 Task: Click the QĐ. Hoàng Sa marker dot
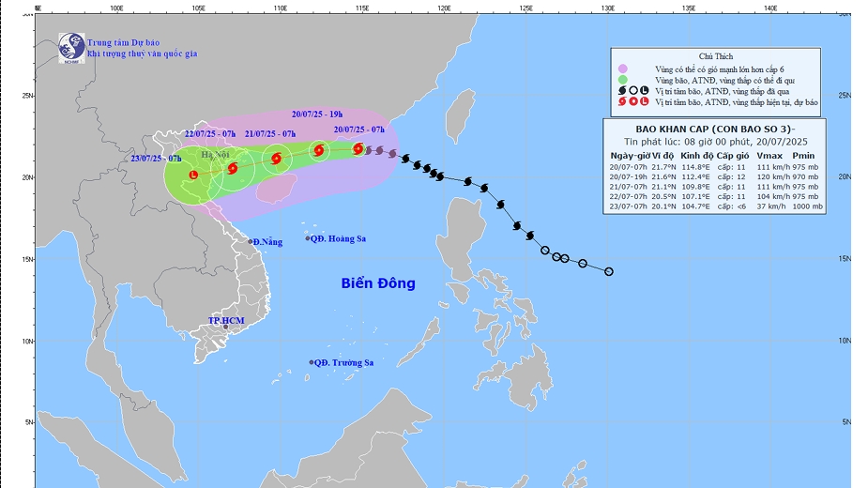[x=308, y=238]
